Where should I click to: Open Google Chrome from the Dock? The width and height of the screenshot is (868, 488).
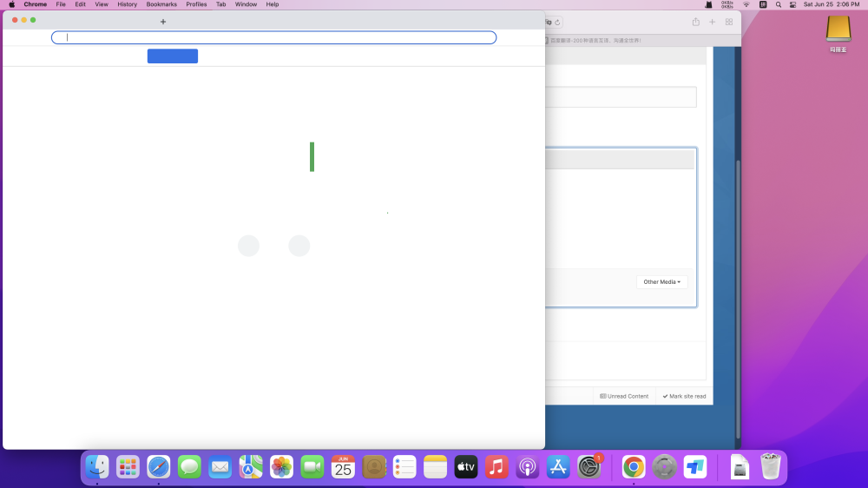(x=634, y=467)
